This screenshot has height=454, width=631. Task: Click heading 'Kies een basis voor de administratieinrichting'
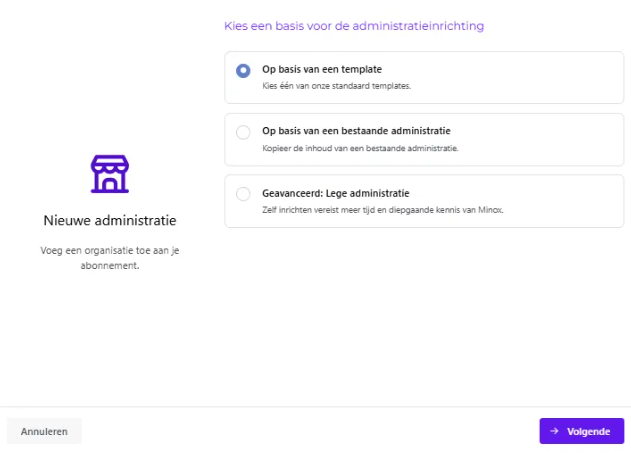tap(354, 26)
